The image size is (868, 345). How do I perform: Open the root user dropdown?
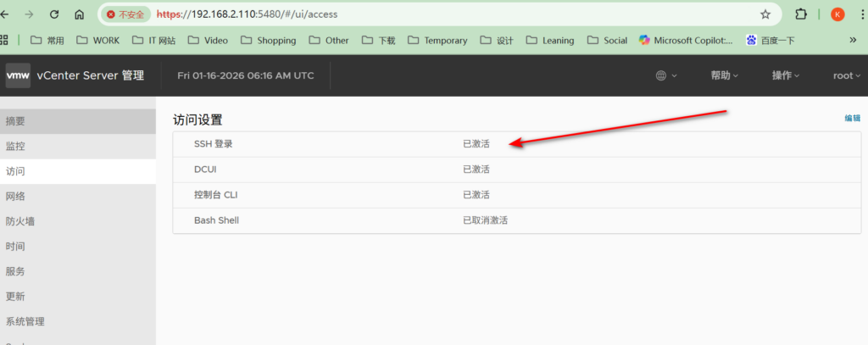pyautogui.click(x=847, y=75)
